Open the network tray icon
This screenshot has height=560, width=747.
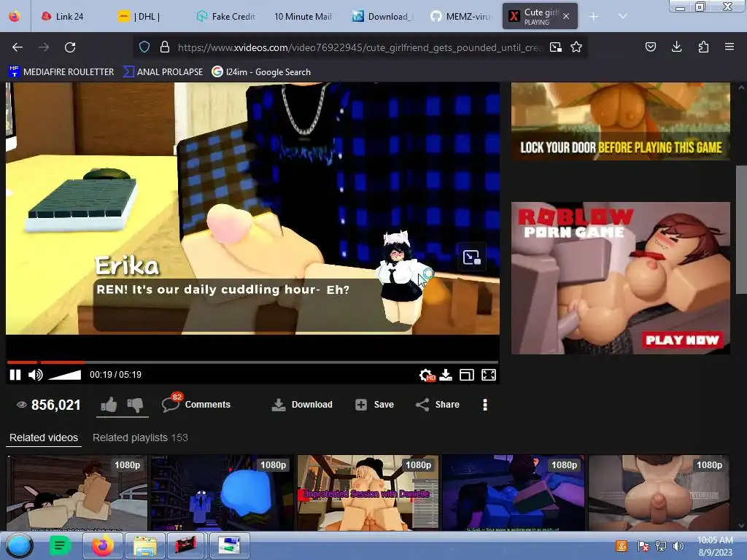(661, 546)
